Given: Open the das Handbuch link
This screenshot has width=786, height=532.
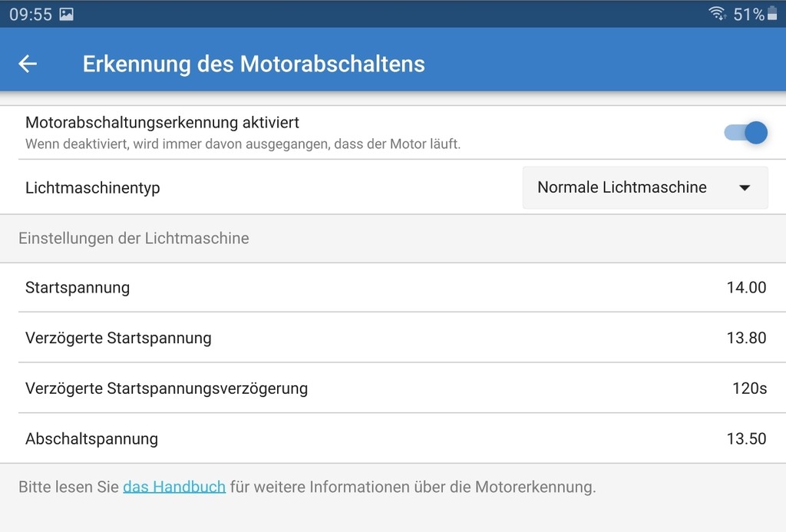Looking at the screenshot, I should [x=174, y=487].
